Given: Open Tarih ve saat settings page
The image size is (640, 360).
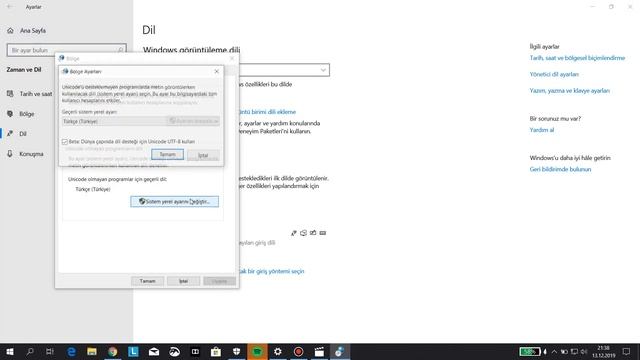Looking at the screenshot, I should point(36,94).
